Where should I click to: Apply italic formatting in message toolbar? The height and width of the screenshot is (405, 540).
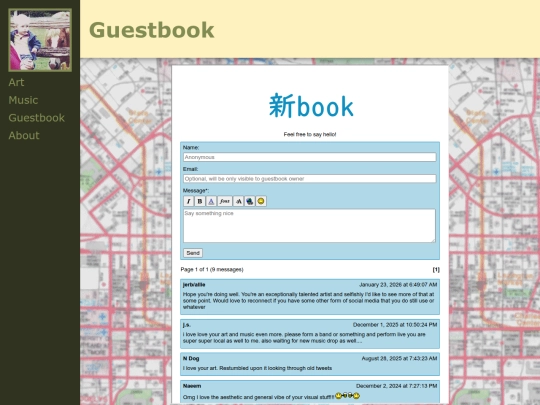188,201
